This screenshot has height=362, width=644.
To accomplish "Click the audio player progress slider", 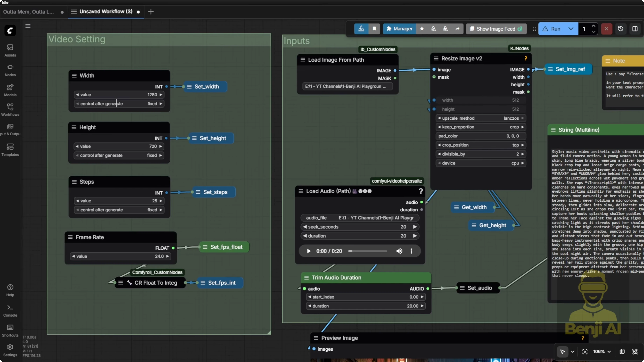I will tap(367, 251).
